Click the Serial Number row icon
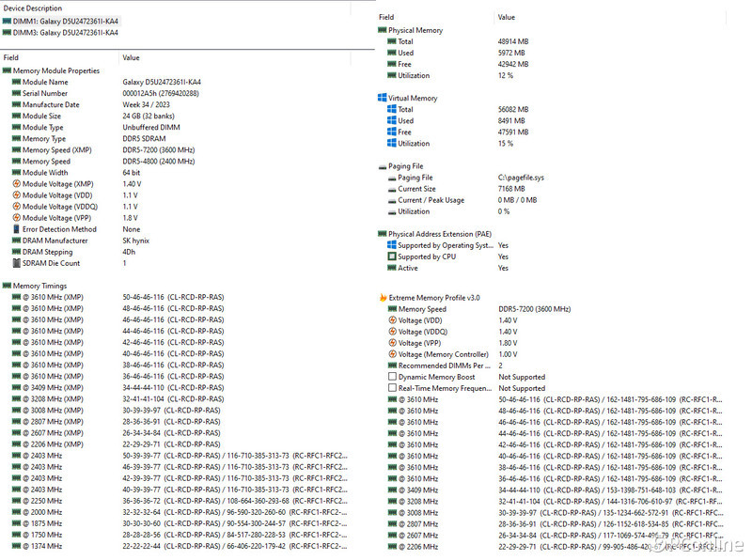This screenshot has height=560, width=752. tap(16, 93)
